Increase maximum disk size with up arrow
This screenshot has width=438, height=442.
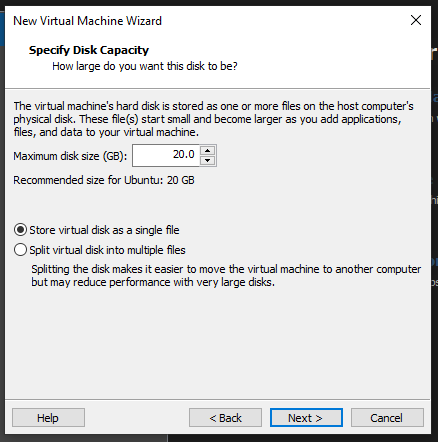pyautogui.click(x=208, y=150)
